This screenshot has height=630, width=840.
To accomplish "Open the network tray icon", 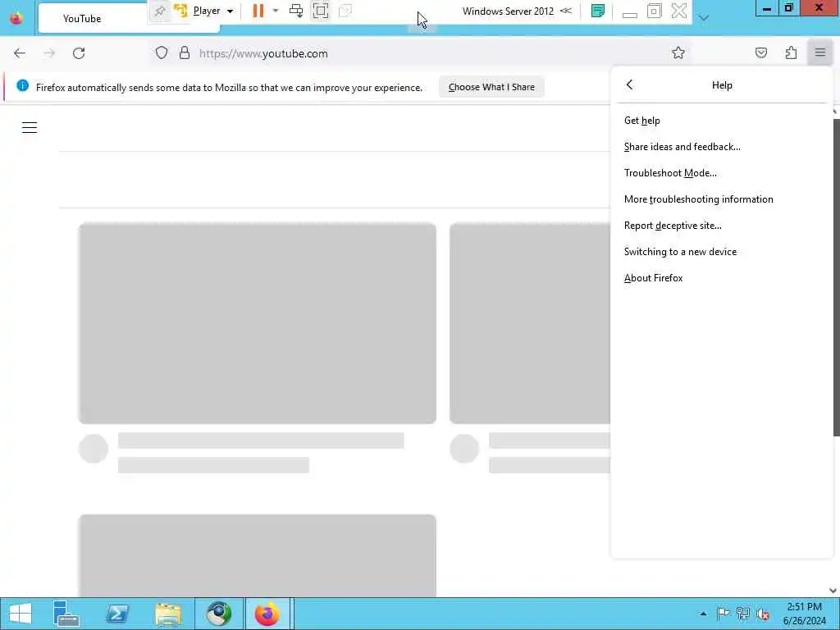I will (x=742, y=614).
